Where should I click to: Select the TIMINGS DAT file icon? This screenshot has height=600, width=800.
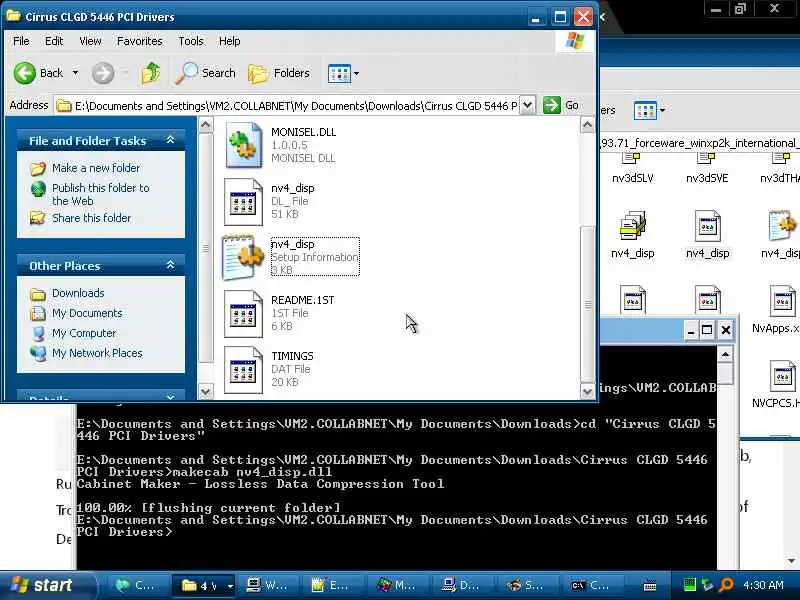tap(243, 369)
